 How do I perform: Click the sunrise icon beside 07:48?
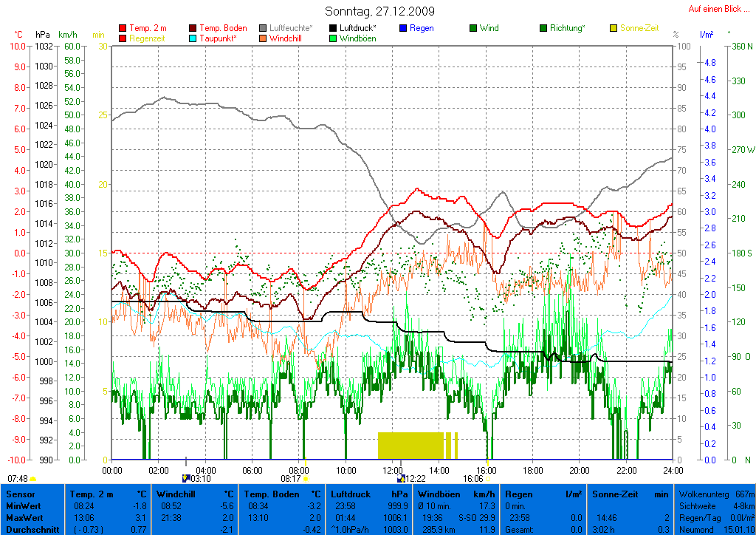[x=33, y=479]
